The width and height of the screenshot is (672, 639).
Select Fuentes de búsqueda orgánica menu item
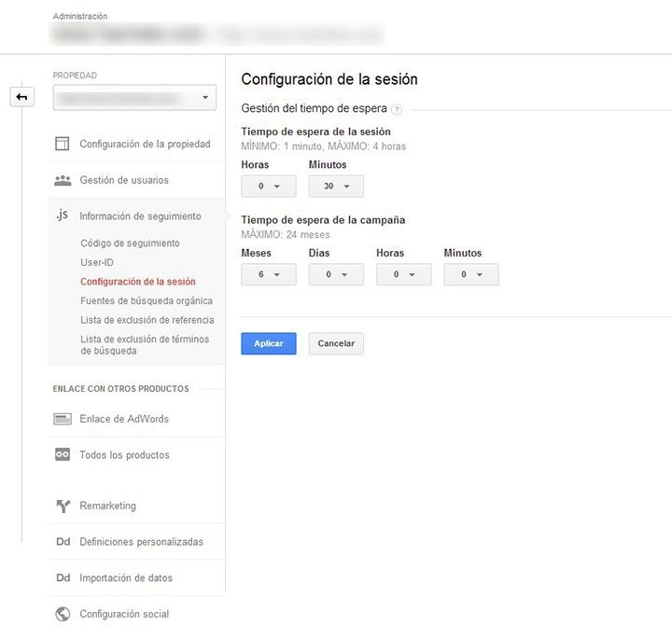(147, 300)
